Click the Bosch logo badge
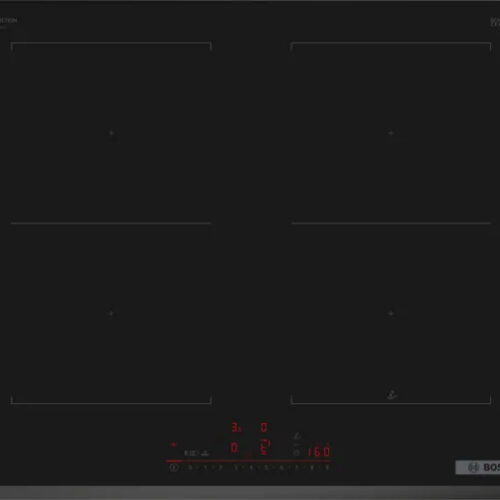Image resolution: width=500 pixels, height=500 pixels. (478, 467)
